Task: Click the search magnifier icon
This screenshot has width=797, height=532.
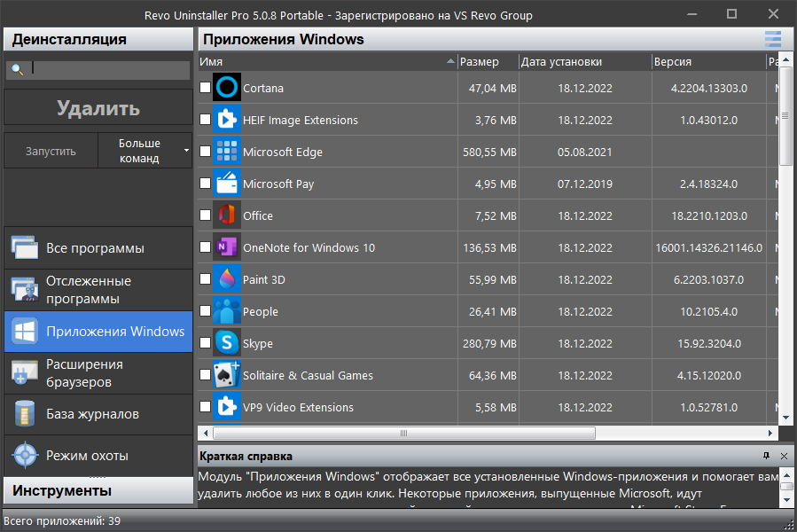Action: pyautogui.click(x=17, y=69)
